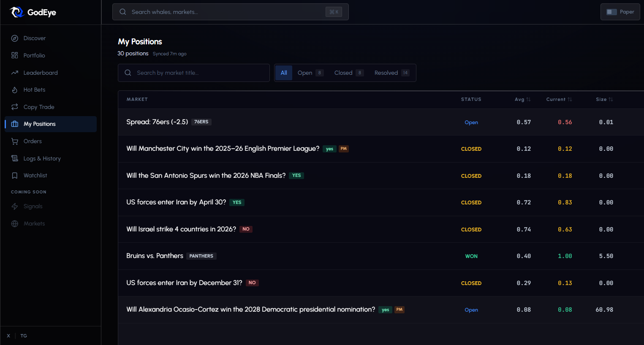Sort positions by Current price
Image resolution: width=644 pixels, height=345 pixels.
pos(559,100)
